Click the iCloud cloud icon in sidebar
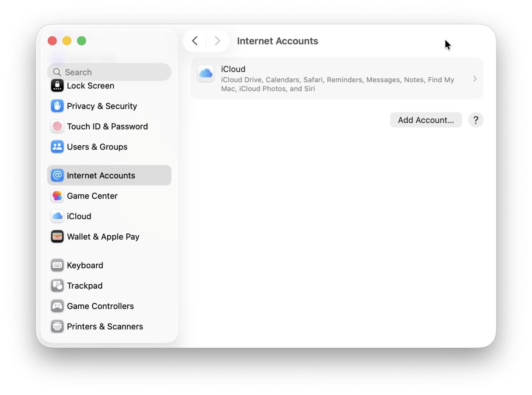This screenshot has width=532, height=395. pos(57,216)
